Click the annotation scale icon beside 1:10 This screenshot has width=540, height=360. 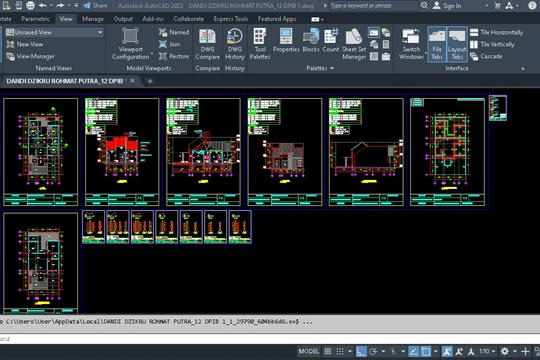(471, 351)
